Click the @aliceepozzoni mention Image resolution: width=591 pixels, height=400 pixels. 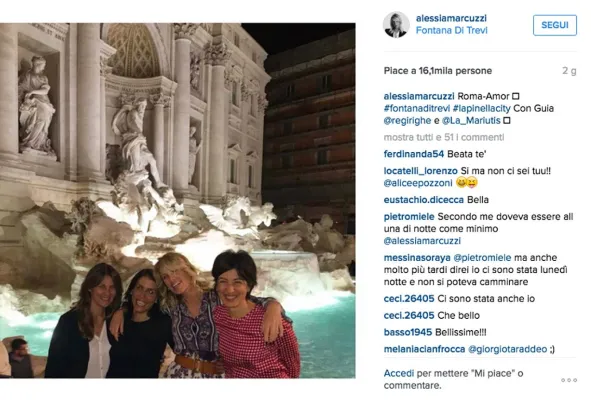pos(418,183)
